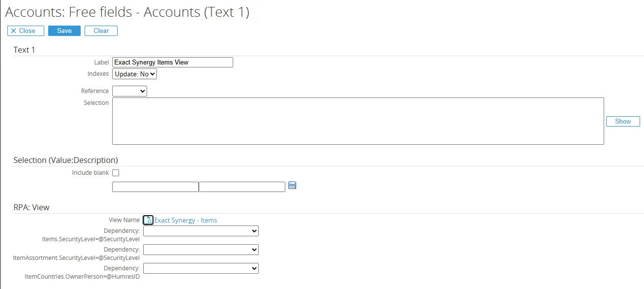Click inside the Selection text area

pos(358,121)
